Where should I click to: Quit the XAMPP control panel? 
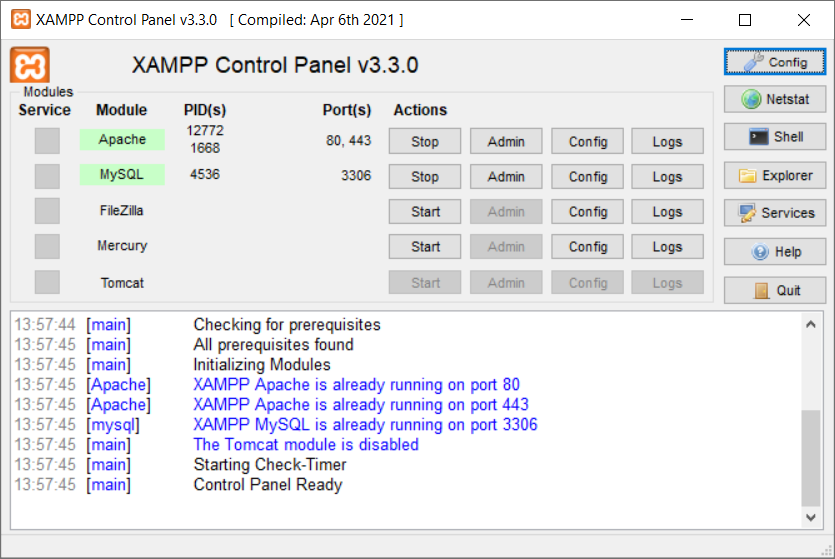(x=775, y=290)
